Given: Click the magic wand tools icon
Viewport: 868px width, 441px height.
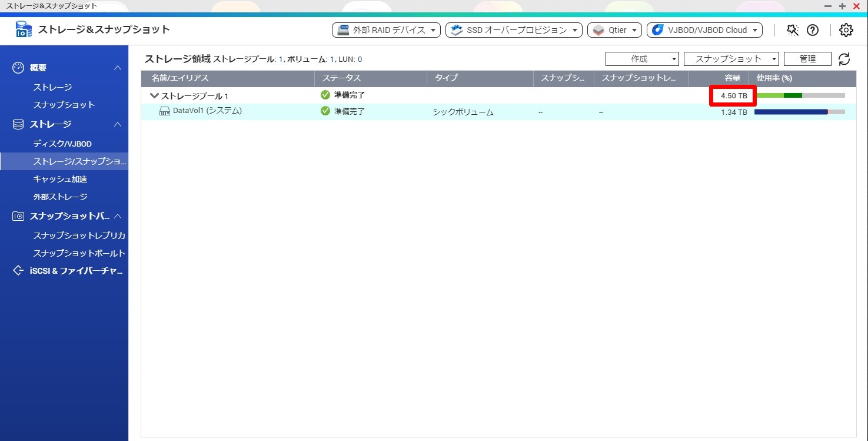Looking at the screenshot, I should point(793,30).
